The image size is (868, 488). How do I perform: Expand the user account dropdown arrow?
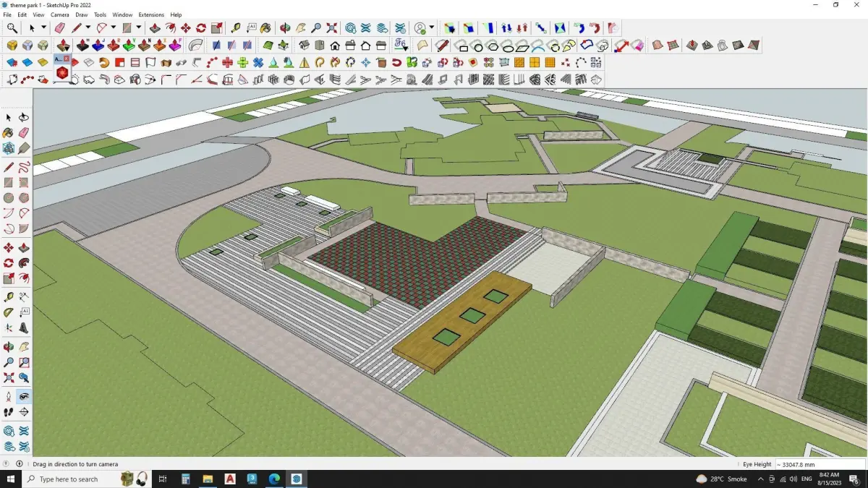click(x=432, y=28)
